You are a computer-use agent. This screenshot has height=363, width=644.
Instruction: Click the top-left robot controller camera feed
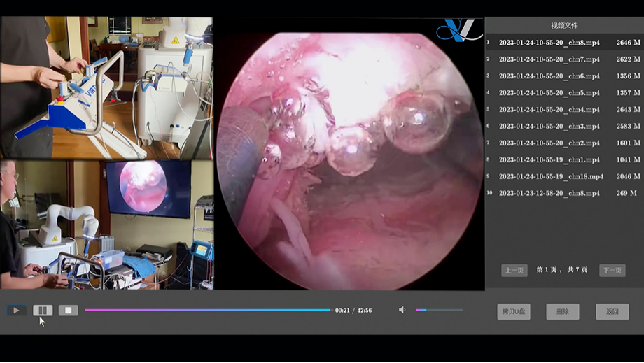point(106,88)
